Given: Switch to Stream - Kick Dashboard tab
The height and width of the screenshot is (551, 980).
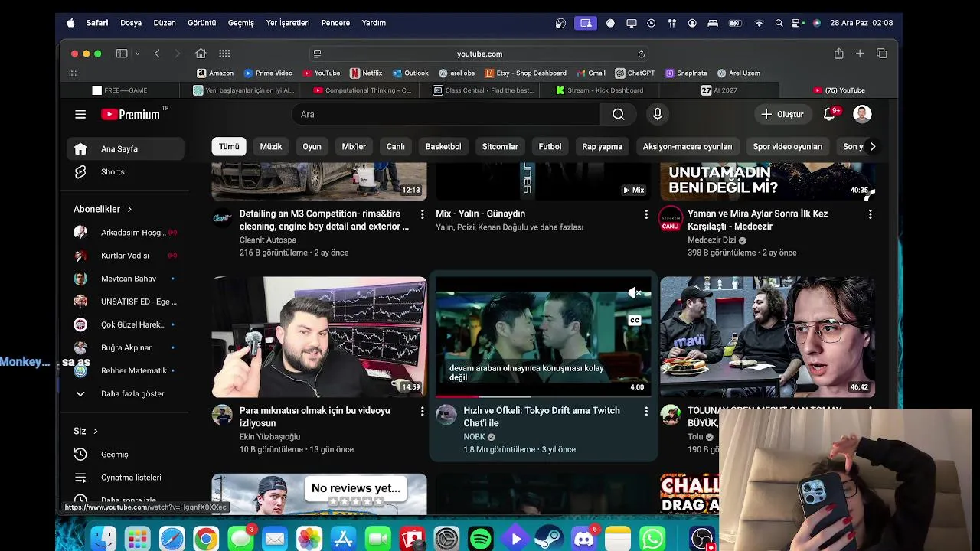Looking at the screenshot, I should tap(599, 90).
